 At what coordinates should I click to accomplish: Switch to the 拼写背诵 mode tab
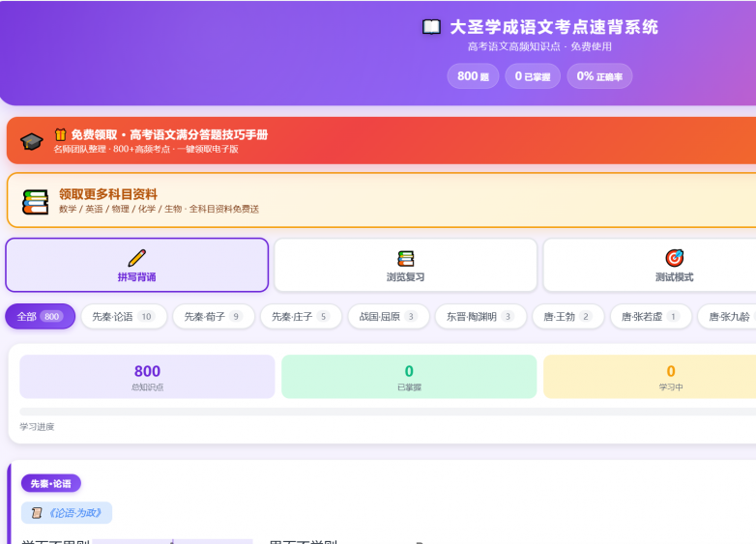pos(137,265)
